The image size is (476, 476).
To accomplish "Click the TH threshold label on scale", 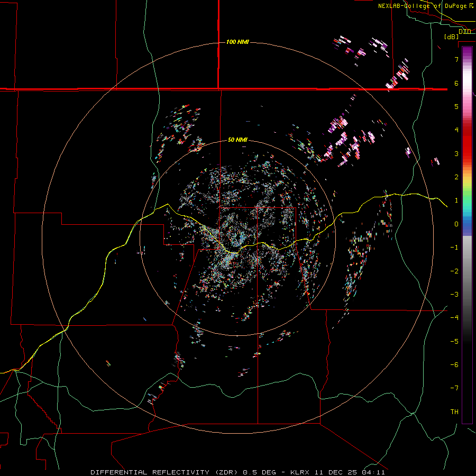I will pos(454,412).
